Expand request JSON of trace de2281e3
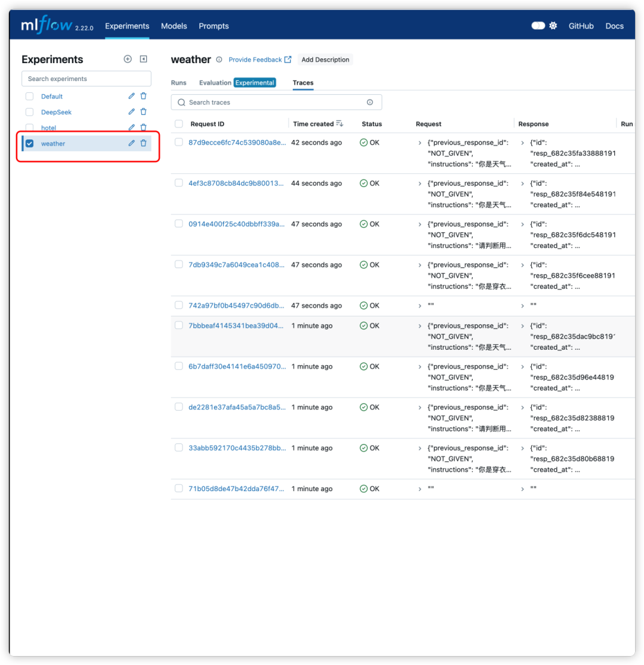644x665 pixels. pyautogui.click(x=420, y=408)
